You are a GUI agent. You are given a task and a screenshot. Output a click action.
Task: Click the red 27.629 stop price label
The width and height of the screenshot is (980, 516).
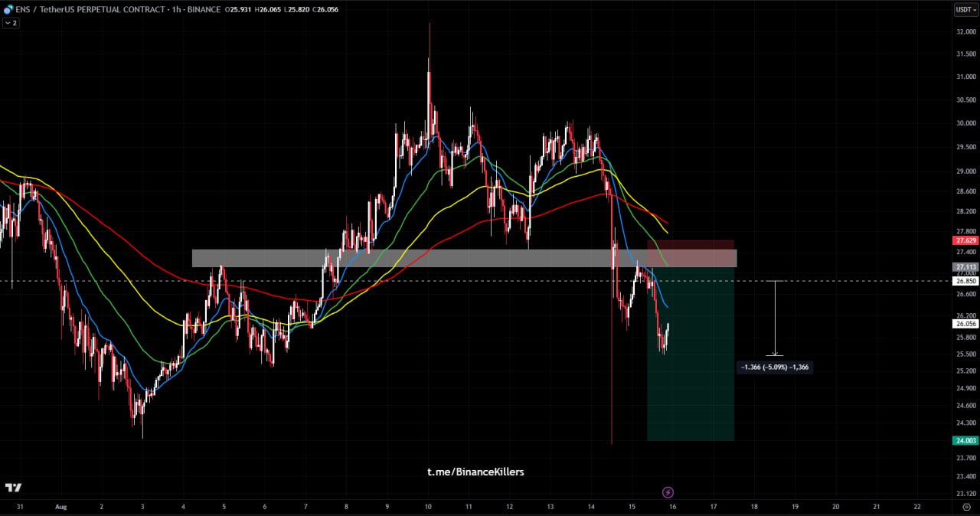coord(965,240)
